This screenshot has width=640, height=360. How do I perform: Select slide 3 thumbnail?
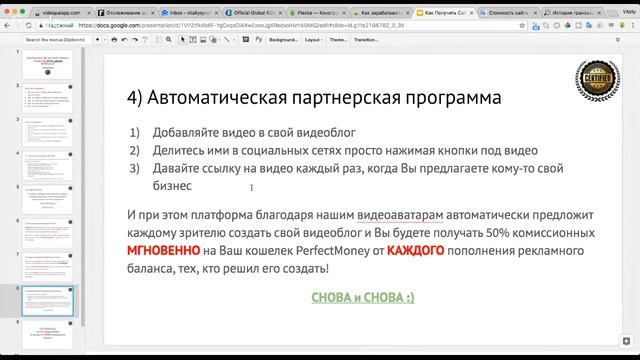[47, 132]
